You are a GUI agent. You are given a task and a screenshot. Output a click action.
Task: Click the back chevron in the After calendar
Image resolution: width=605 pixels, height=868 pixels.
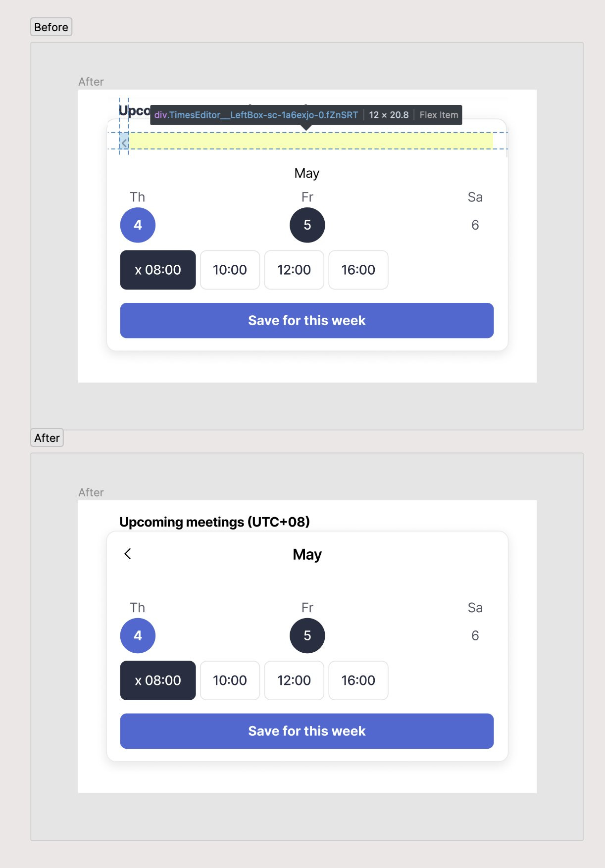pyautogui.click(x=128, y=554)
